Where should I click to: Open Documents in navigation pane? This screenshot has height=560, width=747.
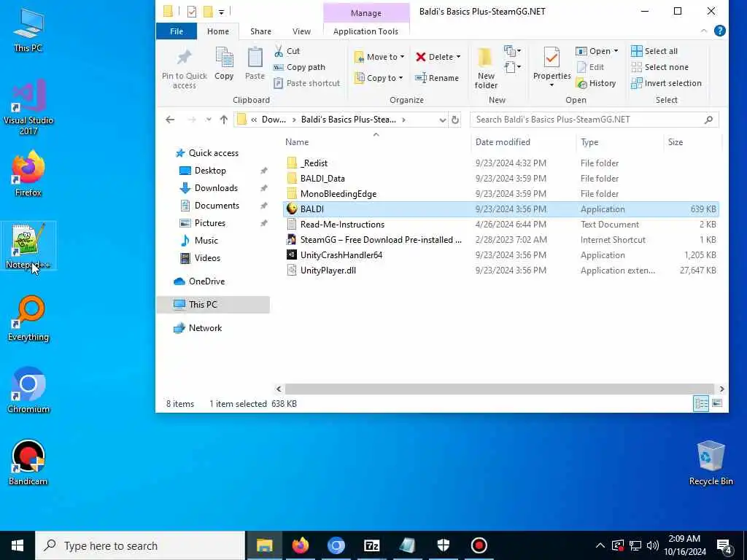(216, 206)
